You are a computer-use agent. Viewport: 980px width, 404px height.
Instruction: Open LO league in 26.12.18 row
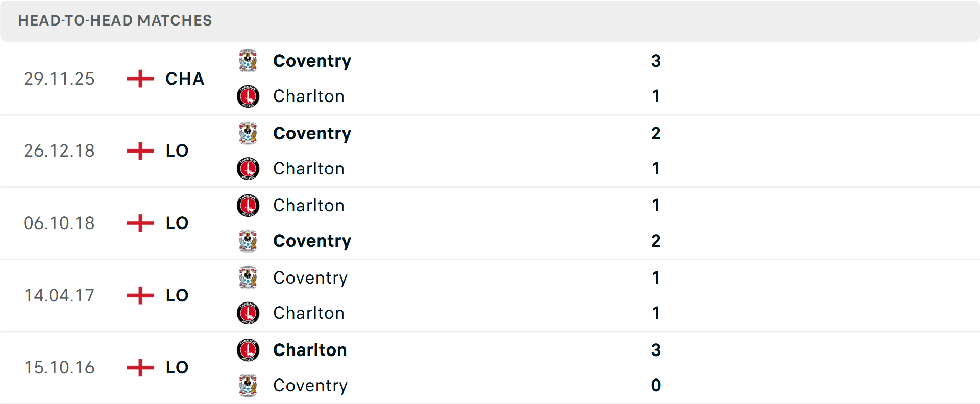(x=177, y=151)
